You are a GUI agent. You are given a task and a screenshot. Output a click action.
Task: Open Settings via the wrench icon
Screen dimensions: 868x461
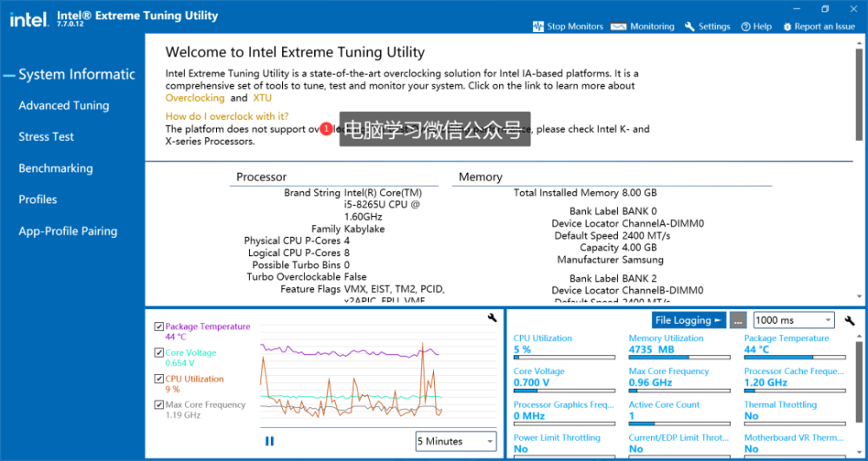click(x=690, y=27)
